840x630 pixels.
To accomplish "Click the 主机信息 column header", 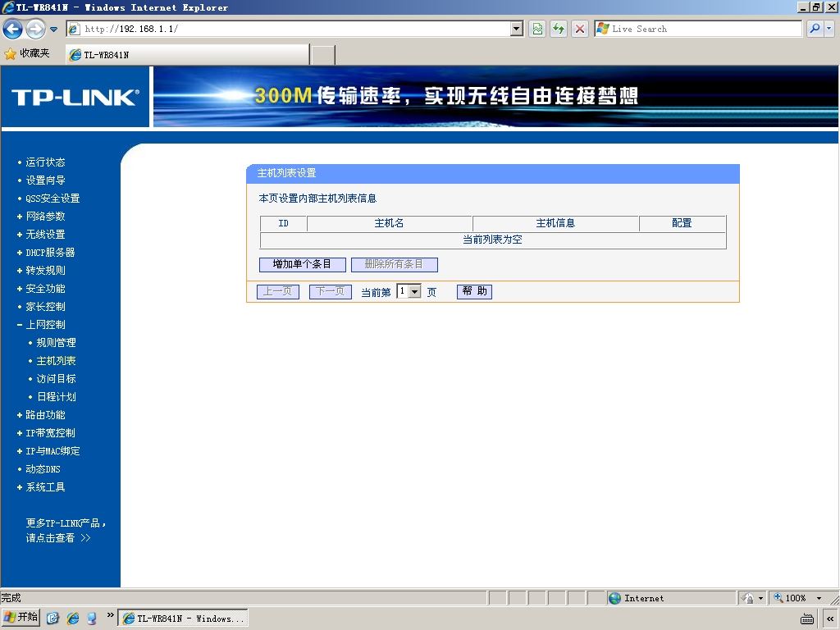I will [x=555, y=223].
